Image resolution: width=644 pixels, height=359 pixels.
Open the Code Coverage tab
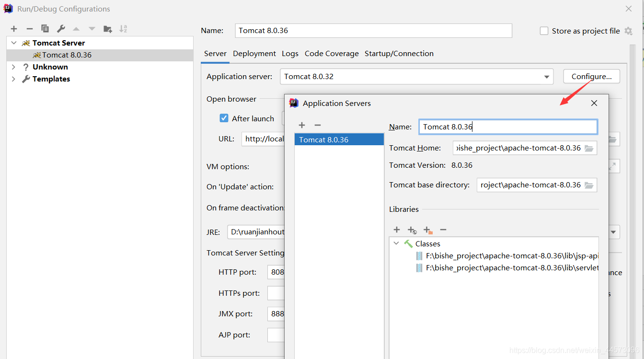pos(332,54)
